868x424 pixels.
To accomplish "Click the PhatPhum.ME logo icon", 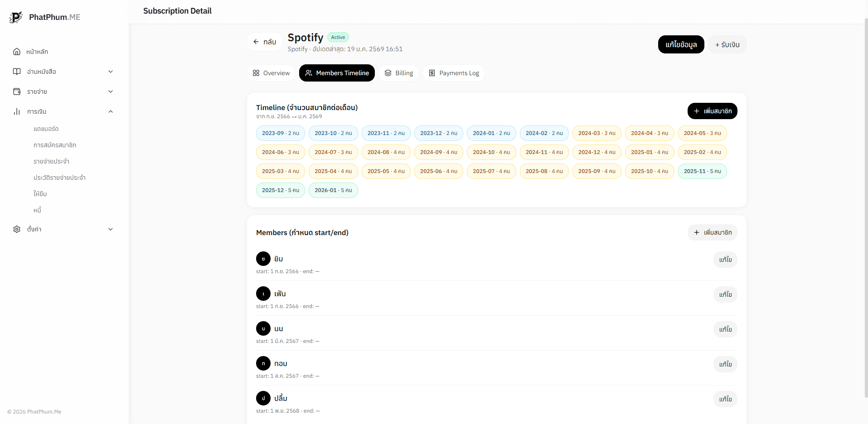I will coord(16,17).
